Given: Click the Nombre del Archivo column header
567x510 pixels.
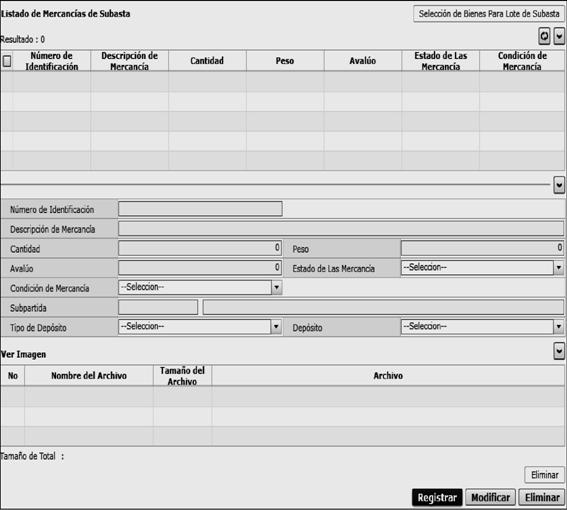Looking at the screenshot, I should click(x=89, y=375).
